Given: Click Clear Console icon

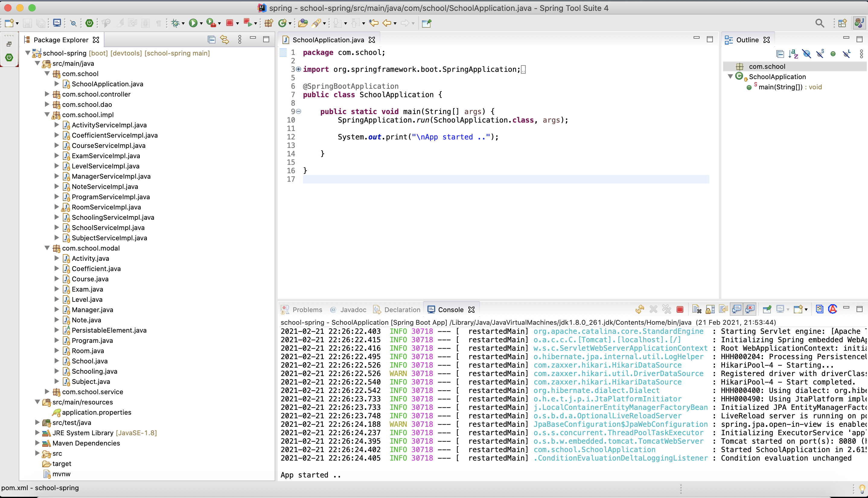Looking at the screenshot, I should 697,310.
